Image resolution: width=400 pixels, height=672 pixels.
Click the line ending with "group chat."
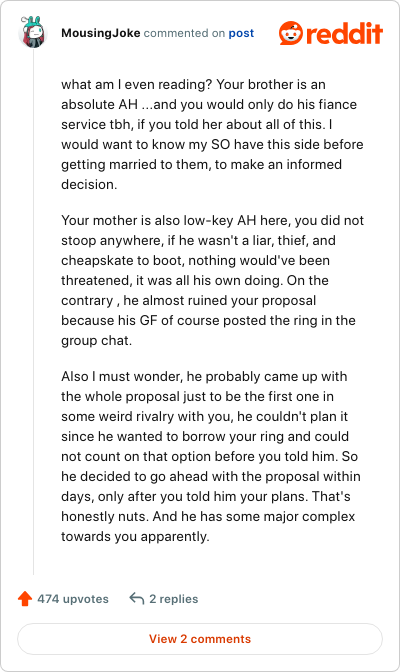pos(96,340)
